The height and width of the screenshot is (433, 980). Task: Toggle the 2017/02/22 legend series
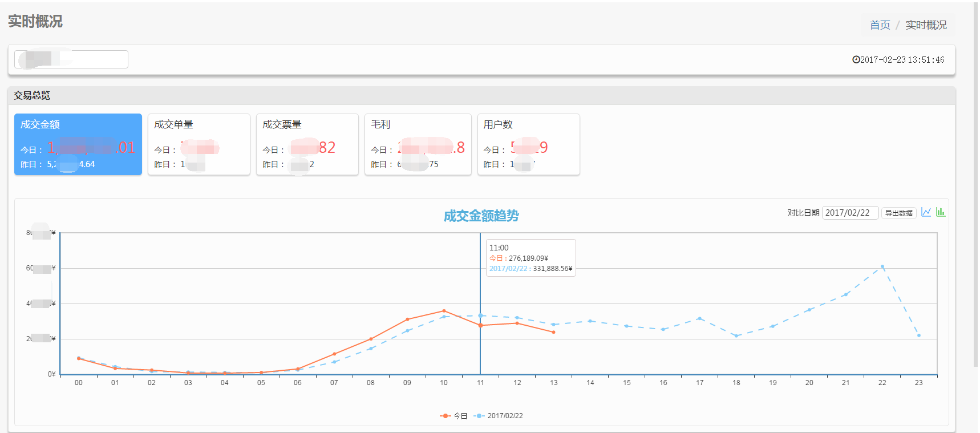point(498,416)
